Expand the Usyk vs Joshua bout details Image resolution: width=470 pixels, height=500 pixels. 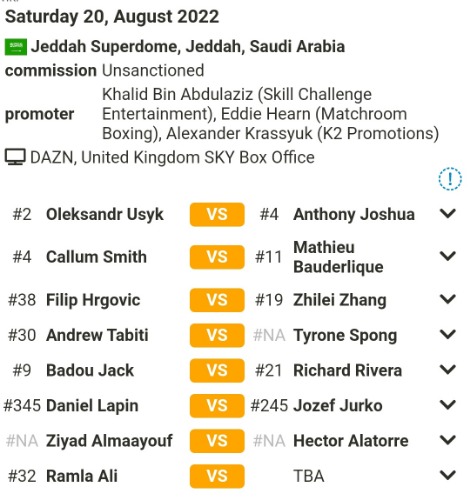[448, 213]
